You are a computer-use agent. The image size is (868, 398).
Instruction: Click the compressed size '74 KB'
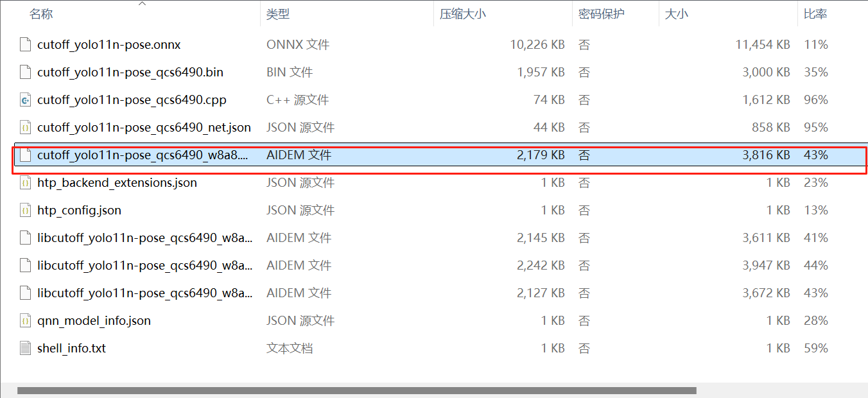[x=549, y=100]
